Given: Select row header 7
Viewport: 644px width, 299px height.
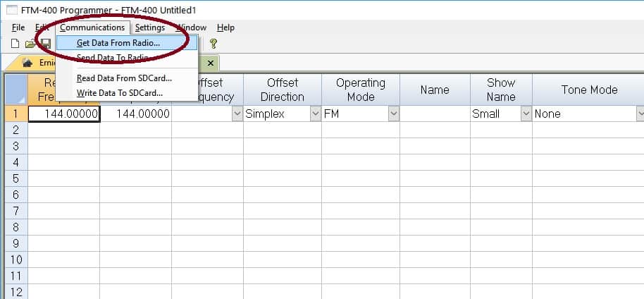Looking at the screenshot, I should [x=16, y=211].
